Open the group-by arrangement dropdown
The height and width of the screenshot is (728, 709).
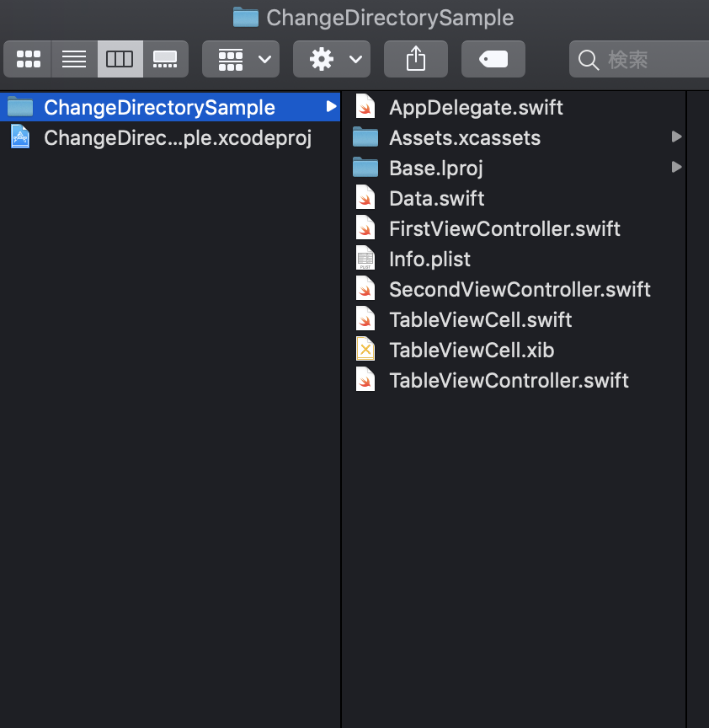(x=241, y=59)
